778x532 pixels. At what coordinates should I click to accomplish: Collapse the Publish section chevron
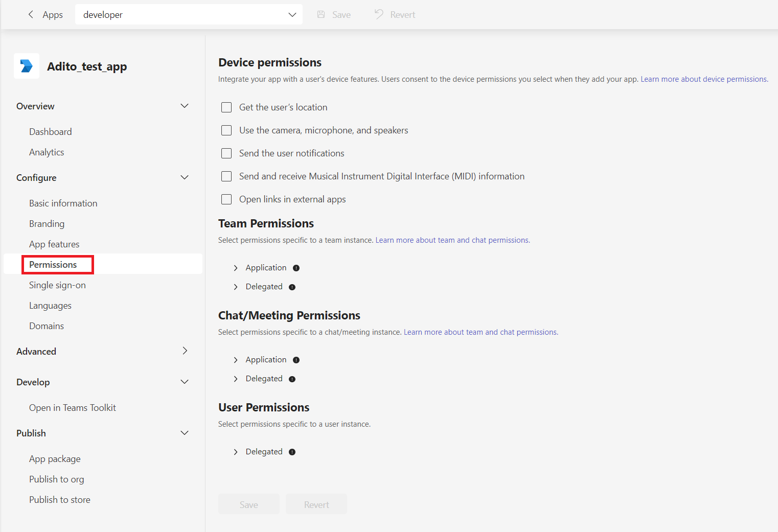click(185, 433)
